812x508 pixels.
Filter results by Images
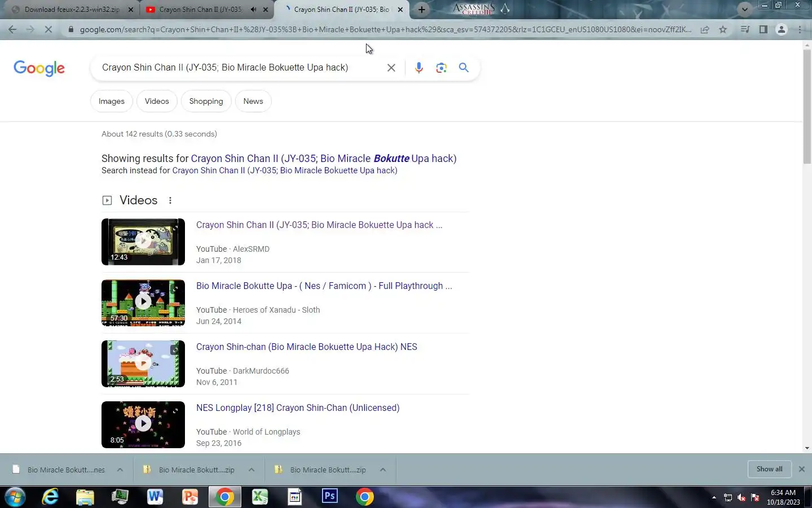click(112, 101)
